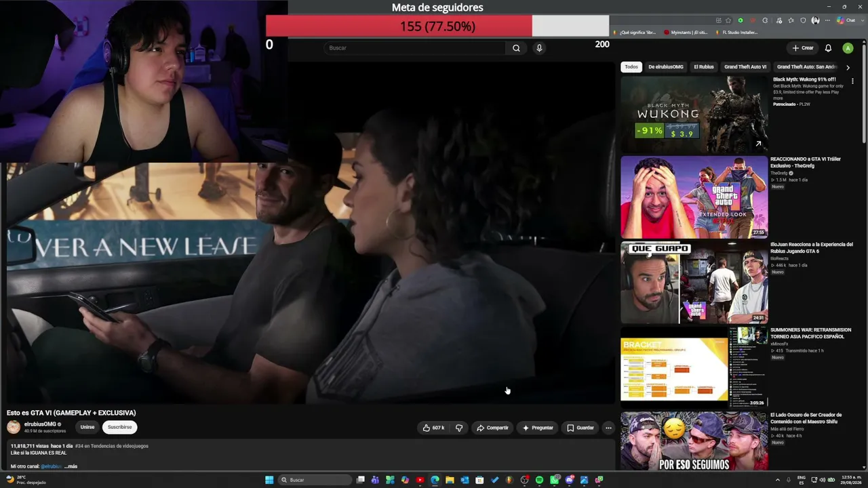868x488 pixels.
Task: Open ¿Qué significa bookmark in favorites bar
Action: tap(634, 33)
